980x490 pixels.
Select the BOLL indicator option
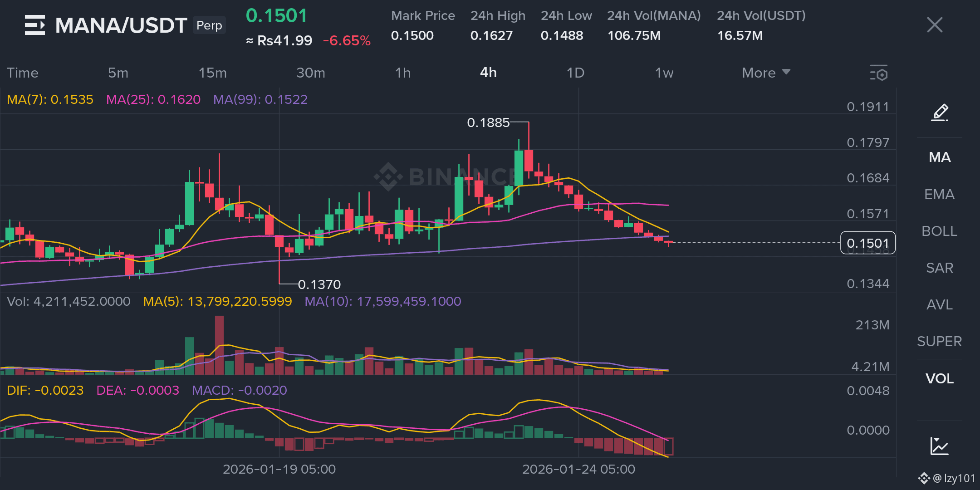point(939,231)
